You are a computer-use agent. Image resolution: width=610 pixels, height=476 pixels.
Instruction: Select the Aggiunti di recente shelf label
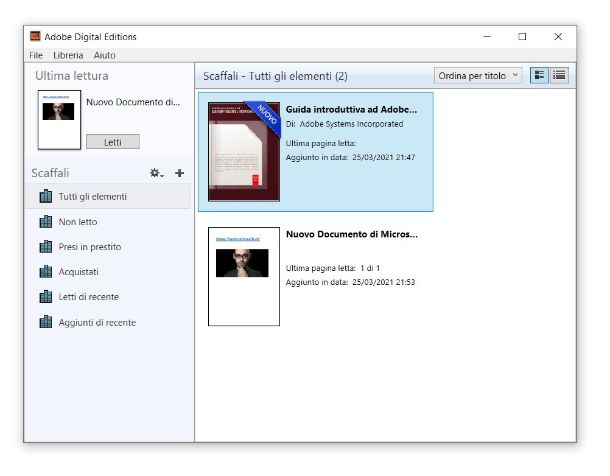(x=97, y=322)
